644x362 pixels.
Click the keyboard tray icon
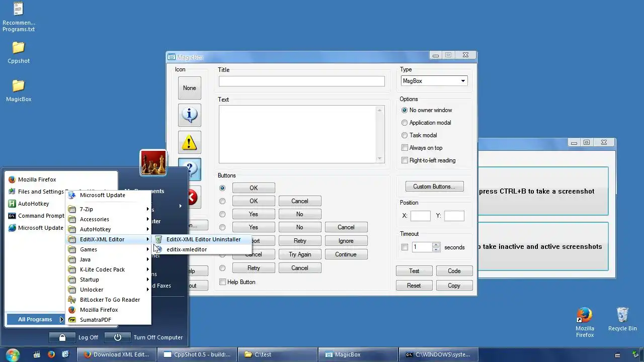[618, 354]
